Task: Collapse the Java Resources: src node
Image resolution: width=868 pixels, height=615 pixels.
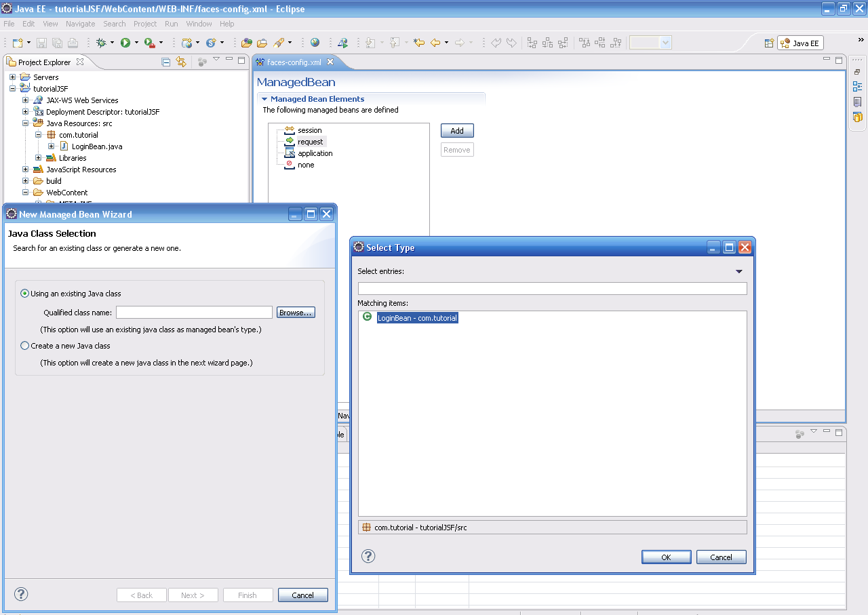Action: point(26,123)
